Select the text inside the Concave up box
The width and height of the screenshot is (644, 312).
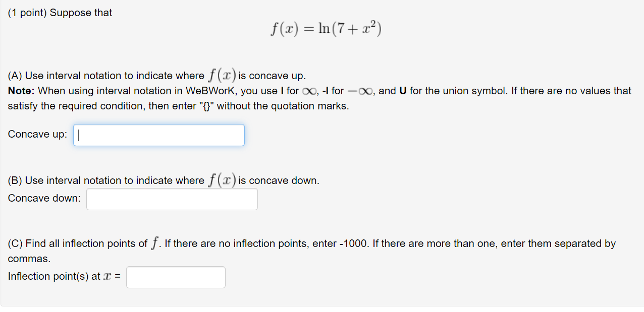158,135
